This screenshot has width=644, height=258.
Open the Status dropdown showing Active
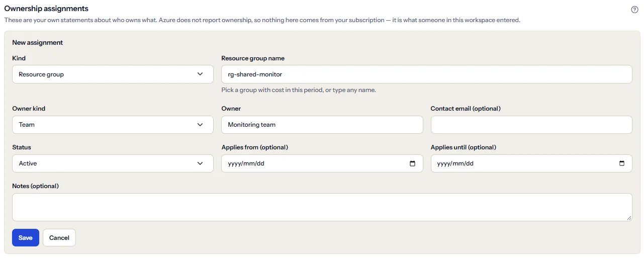tap(113, 163)
